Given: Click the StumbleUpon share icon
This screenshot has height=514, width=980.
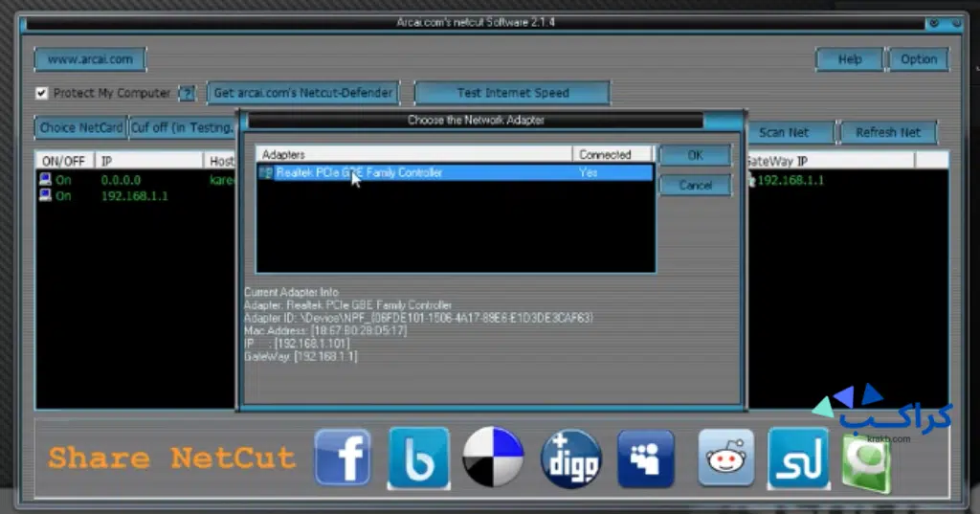Looking at the screenshot, I should tap(799, 458).
